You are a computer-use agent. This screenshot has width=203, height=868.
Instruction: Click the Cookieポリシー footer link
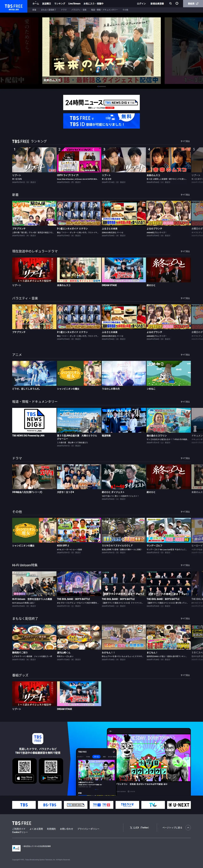coord(20,832)
